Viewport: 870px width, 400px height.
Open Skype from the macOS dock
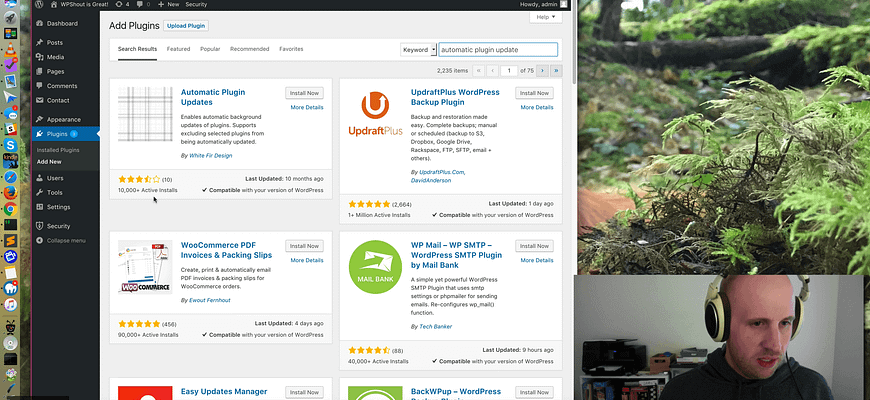click(x=11, y=145)
